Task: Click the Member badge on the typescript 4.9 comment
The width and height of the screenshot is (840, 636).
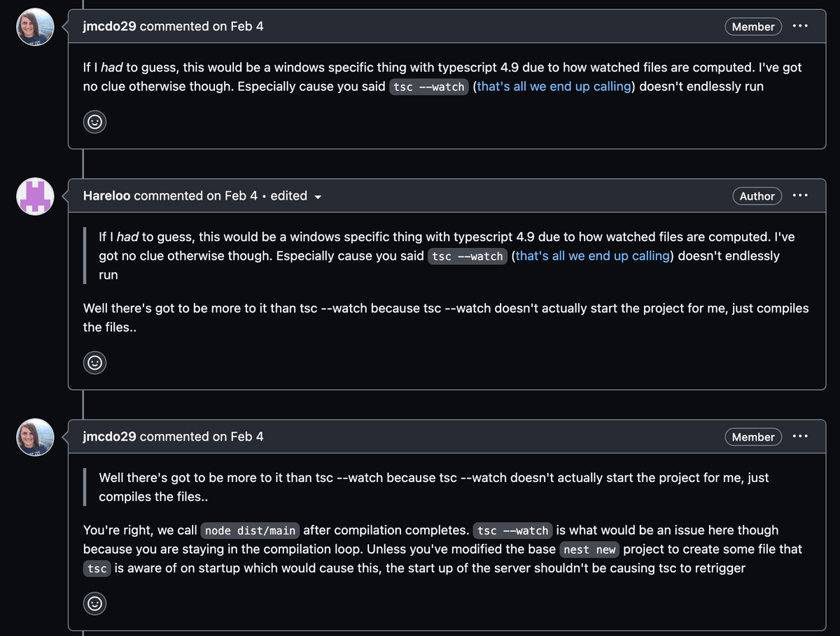Action: click(x=753, y=27)
